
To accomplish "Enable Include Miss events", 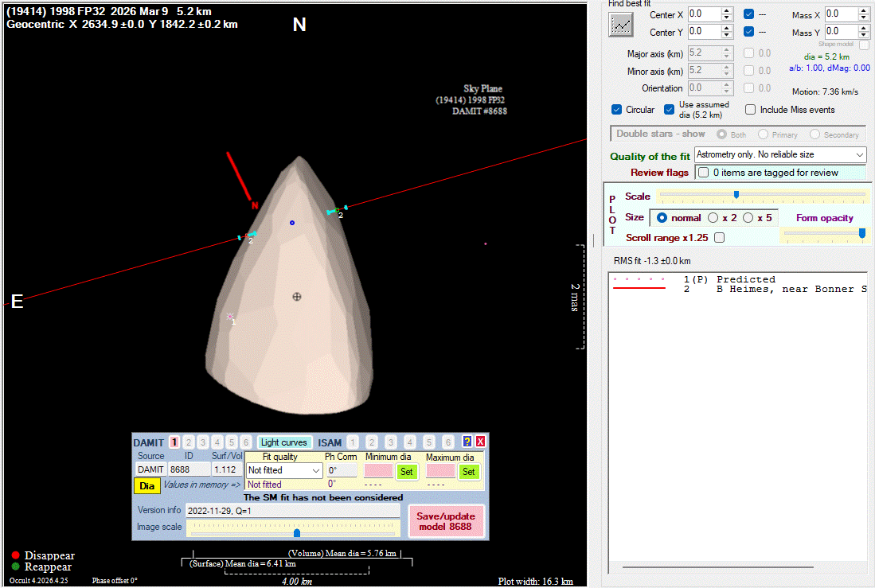I will (x=750, y=110).
